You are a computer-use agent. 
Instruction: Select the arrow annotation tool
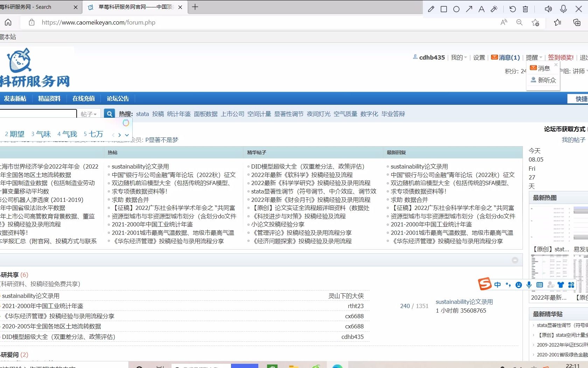click(469, 9)
